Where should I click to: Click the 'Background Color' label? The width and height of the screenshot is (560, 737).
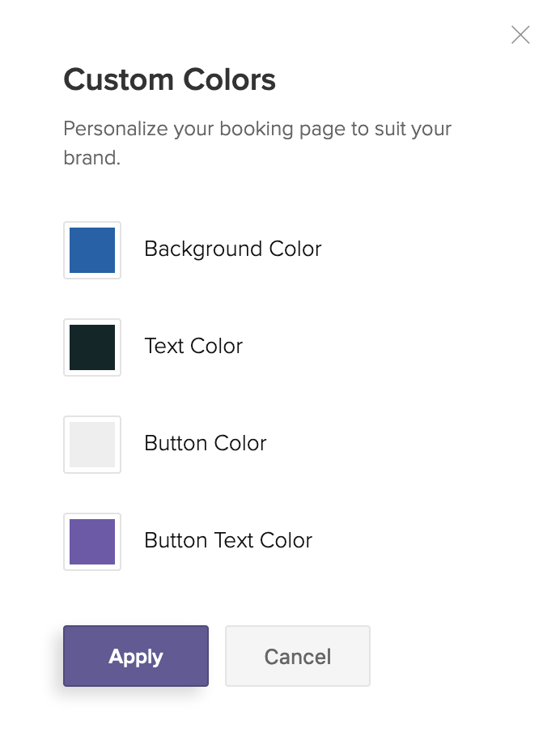(x=232, y=249)
